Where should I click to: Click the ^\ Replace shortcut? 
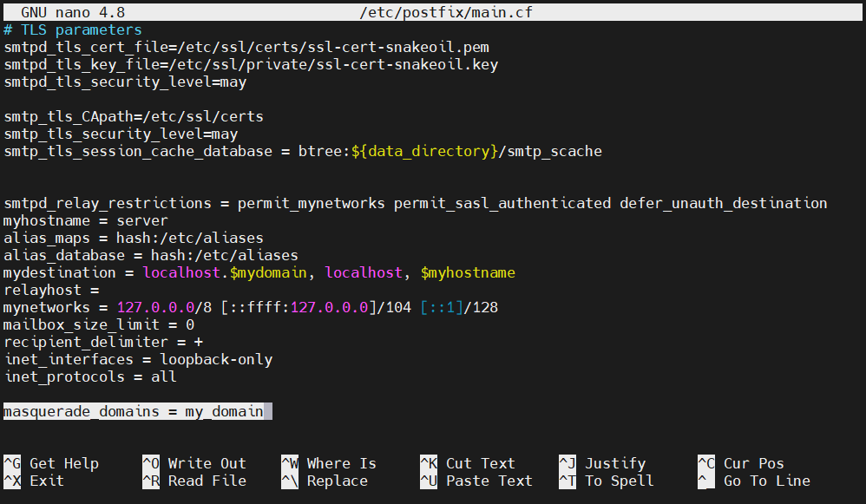pos(325,481)
